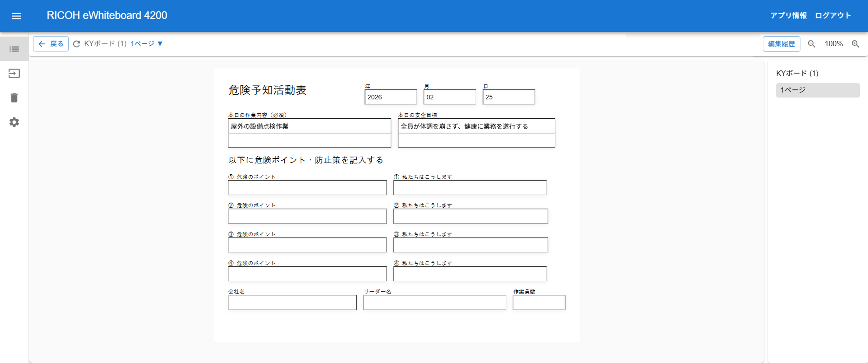The image size is (868, 363).
Task: Open 編集履歴 edit history
Action: tap(781, 44)
